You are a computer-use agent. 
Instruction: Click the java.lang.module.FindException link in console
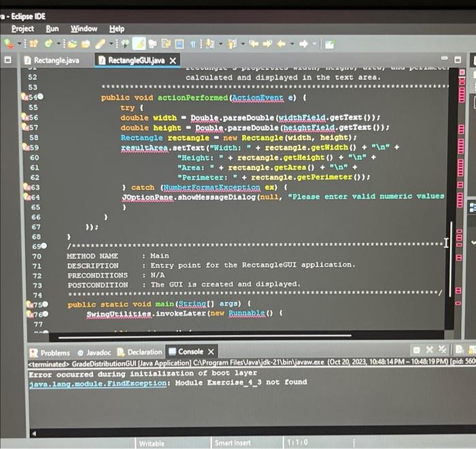(98, 384)
